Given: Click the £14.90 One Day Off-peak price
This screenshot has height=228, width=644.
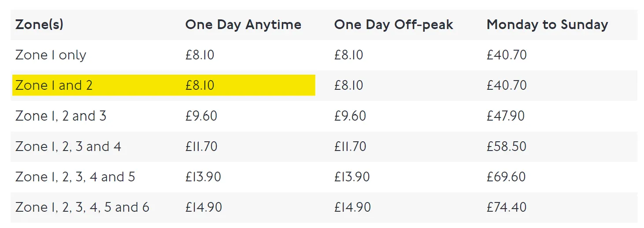Looking at the screenshot, I should click(352, 207).
